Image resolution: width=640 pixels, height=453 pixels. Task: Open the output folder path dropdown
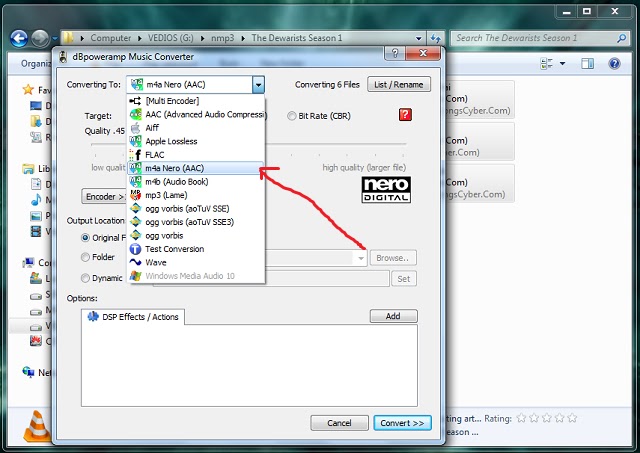pos(361,258)
